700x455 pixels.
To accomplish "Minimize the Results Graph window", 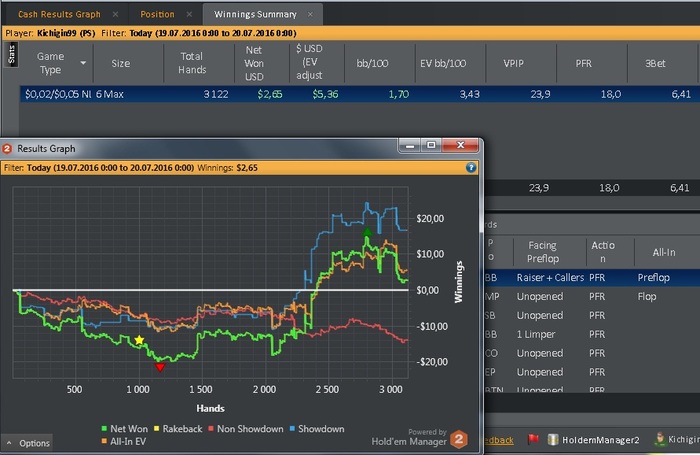I will (409, 146).
